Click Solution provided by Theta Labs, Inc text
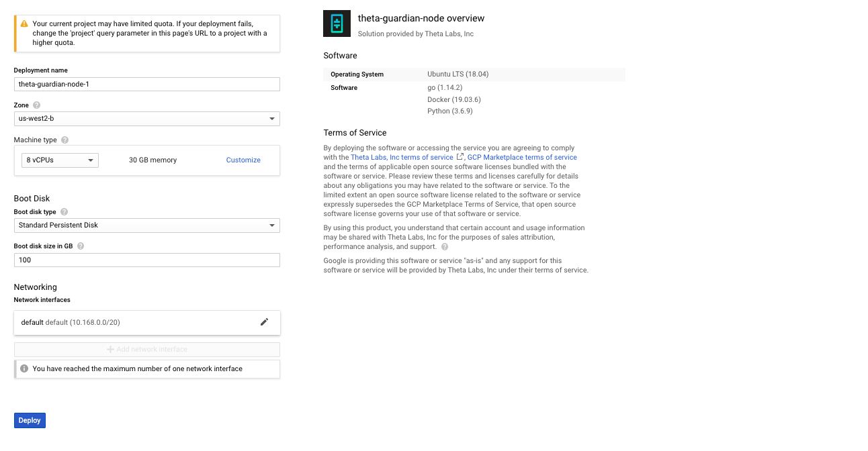868x451 pixels. [x=415, y=34]
